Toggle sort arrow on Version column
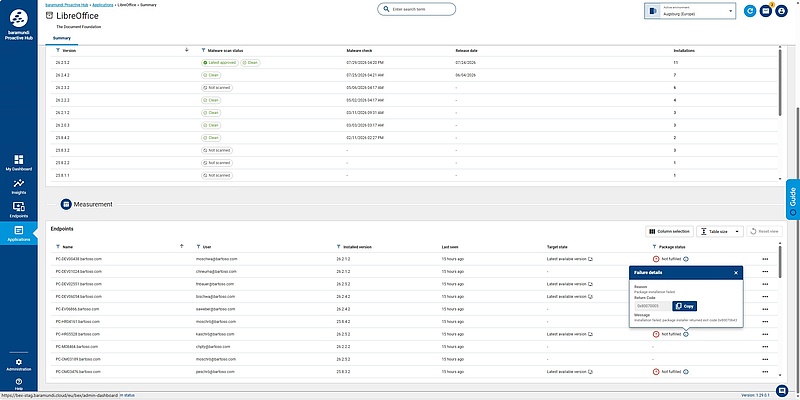This screenshot has width=800, height=400. tap(187, 50)
